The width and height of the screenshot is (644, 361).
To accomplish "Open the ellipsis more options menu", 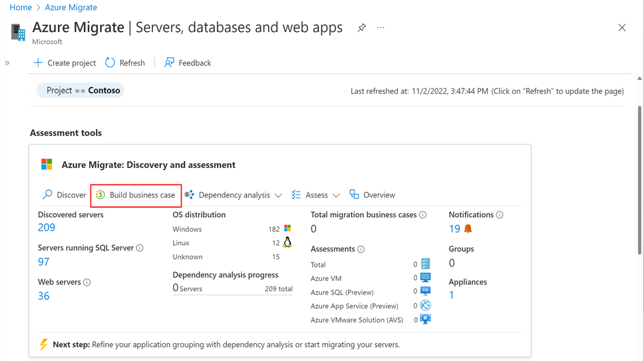I will tap(381, 28).
